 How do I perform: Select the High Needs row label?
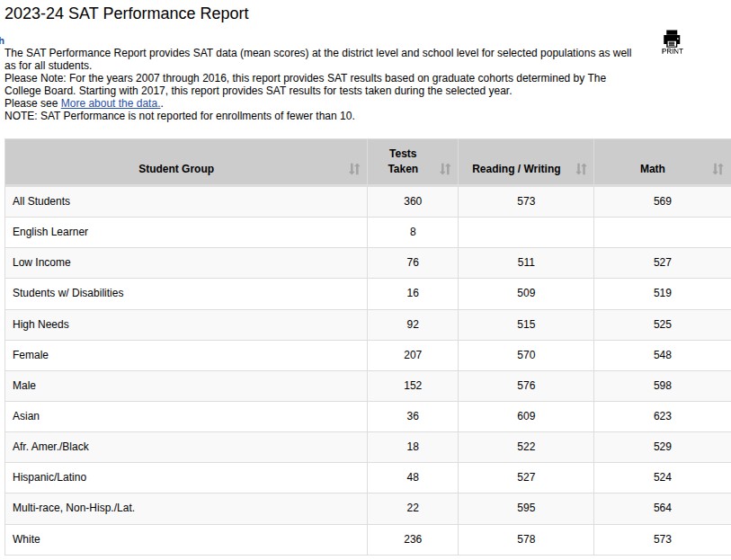coord(40,324)
